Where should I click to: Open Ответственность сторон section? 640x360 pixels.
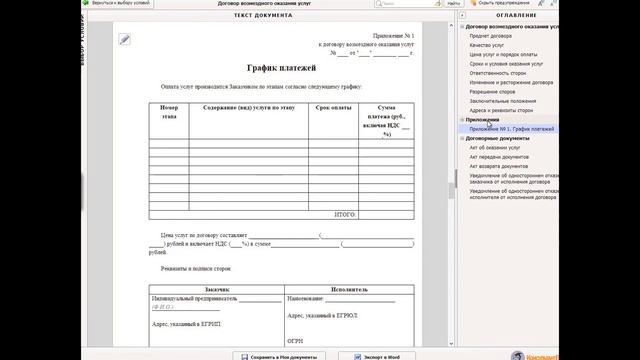(498, 73)
